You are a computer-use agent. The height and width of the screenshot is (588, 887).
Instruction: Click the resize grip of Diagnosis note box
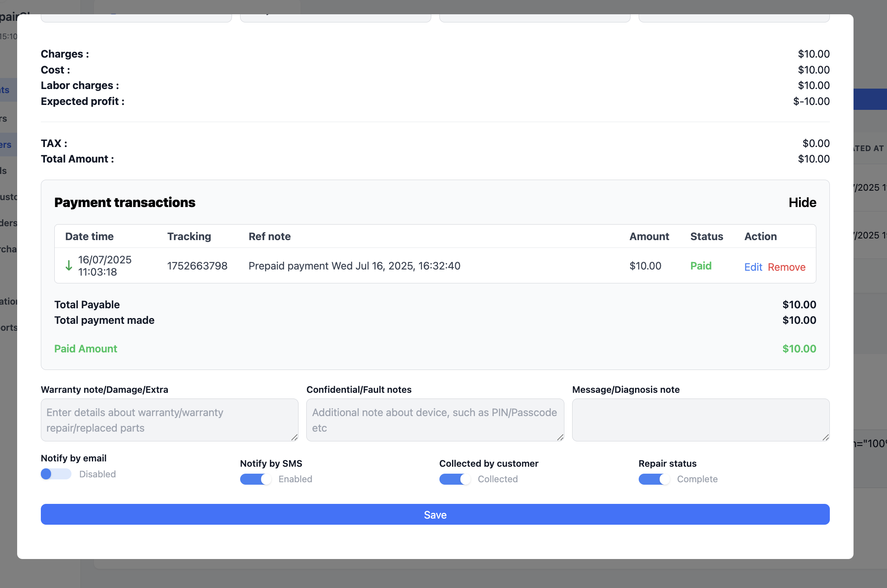coord(826,437)
